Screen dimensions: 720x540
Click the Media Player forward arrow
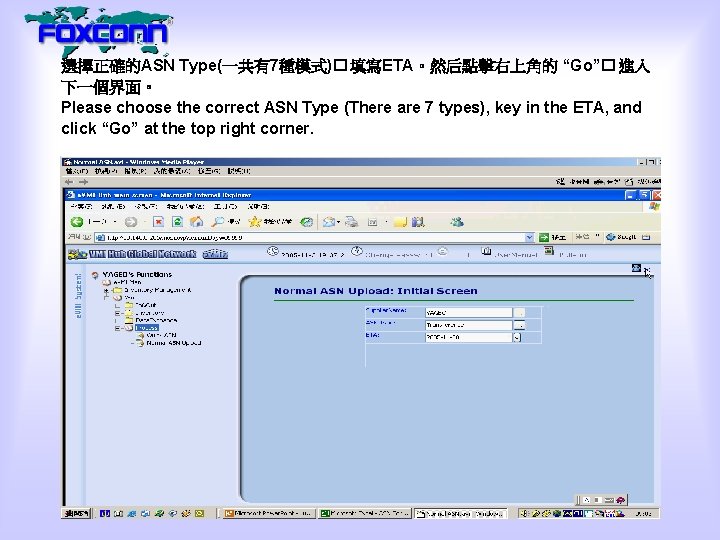pyautogui.click(x=83, y=182)
